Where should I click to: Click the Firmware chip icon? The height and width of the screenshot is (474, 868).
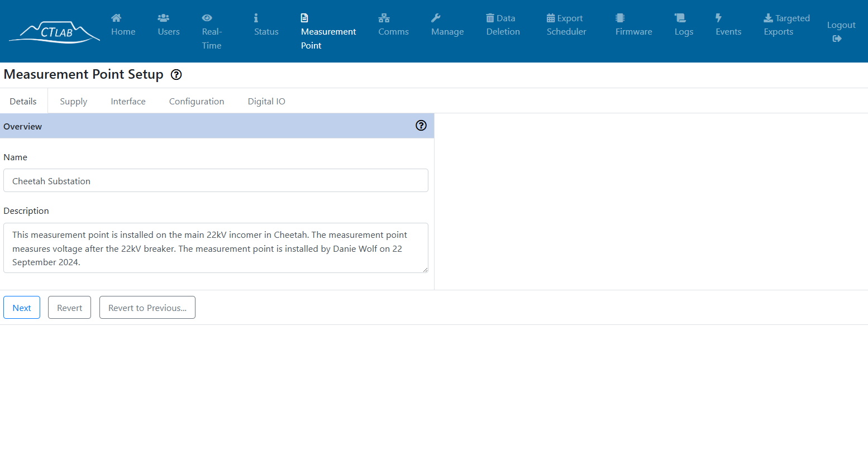point(620,18)
